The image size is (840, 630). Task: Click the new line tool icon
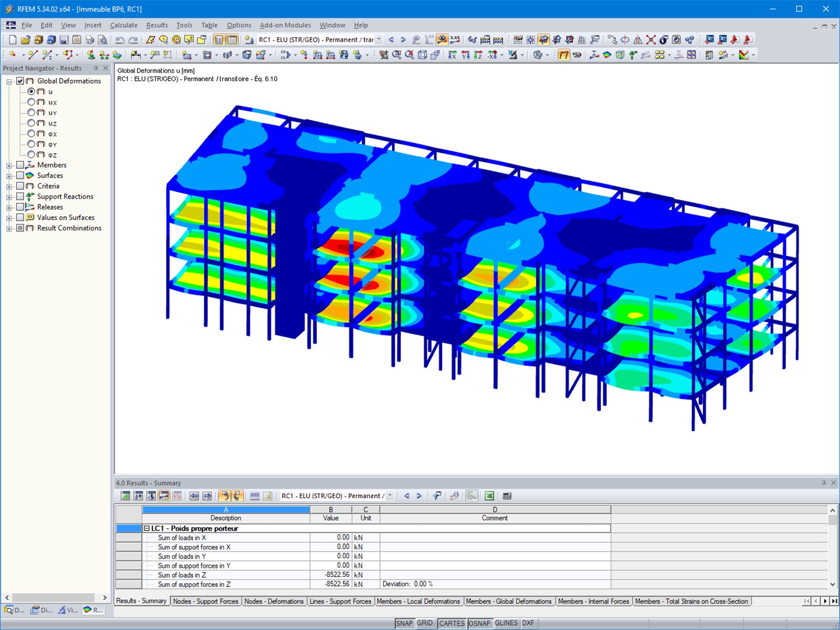(33, 55)
